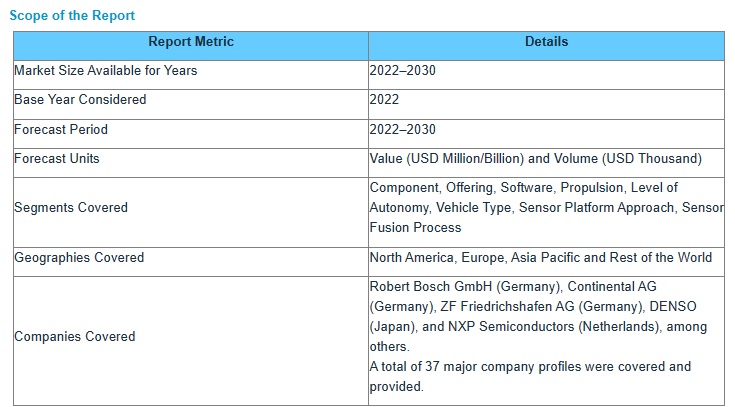
Task: Click the base year value 2022
Action: [x=384, y=99]
